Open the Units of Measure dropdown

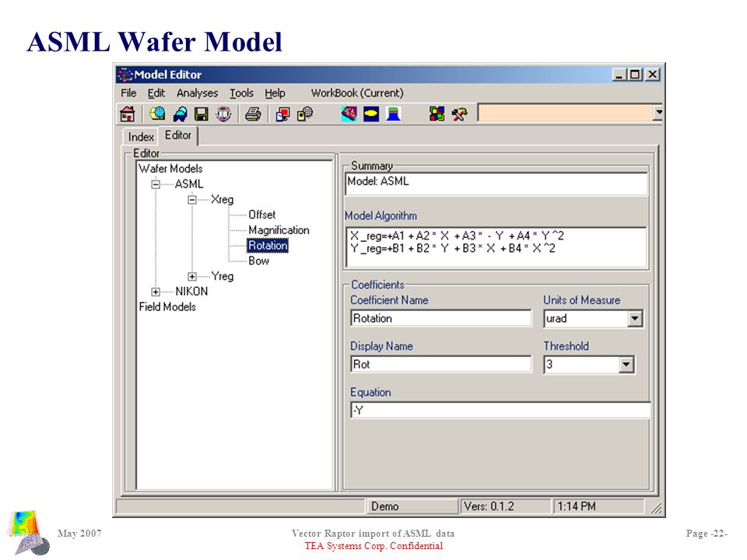pyautogui.click(x=635, y=319)
